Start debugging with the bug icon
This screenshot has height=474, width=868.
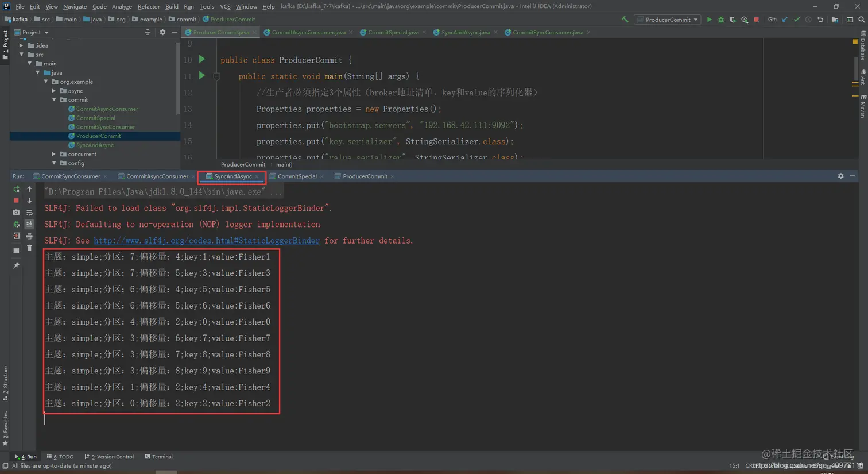721,20
